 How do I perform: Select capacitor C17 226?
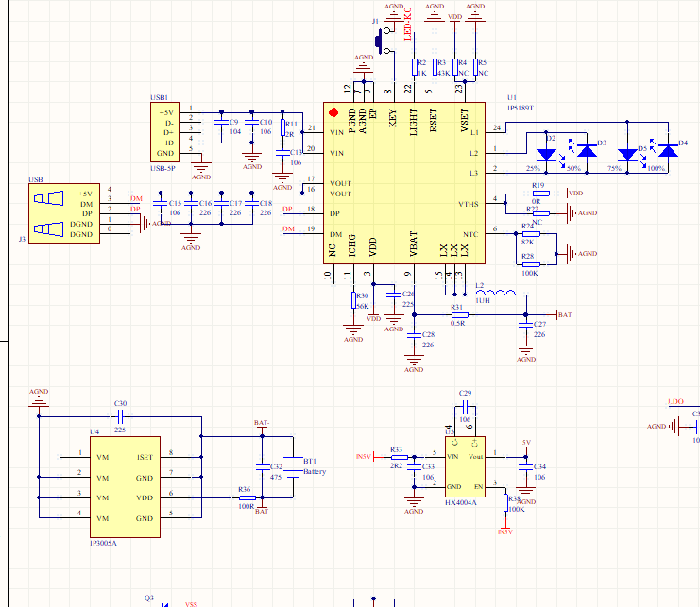[x=221, y=203]
